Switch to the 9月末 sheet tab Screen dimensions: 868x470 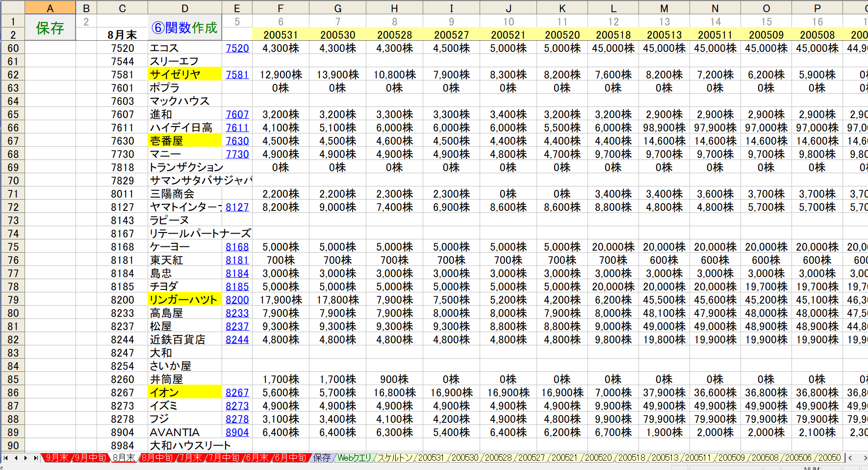coord(57,458)
